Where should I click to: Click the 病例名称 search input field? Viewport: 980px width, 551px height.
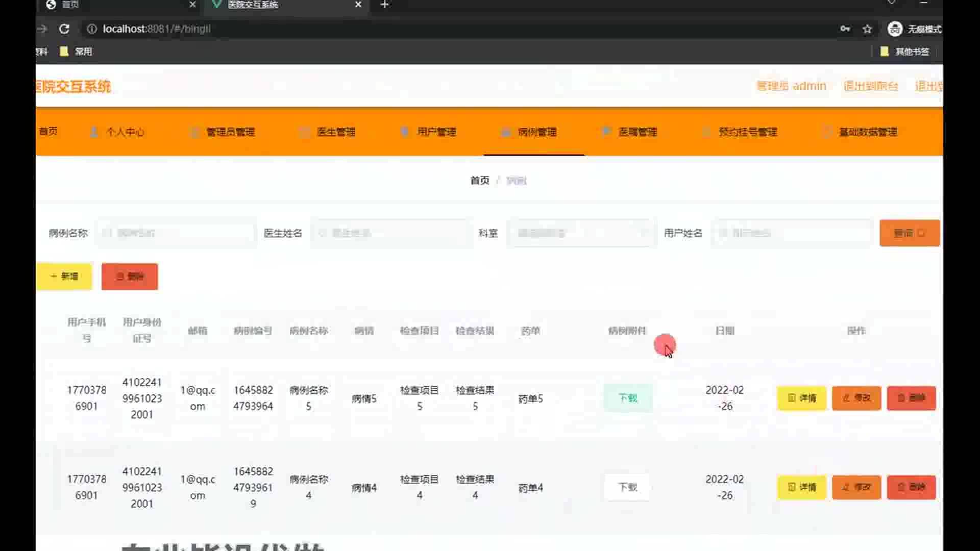click(x=177, y=233)
